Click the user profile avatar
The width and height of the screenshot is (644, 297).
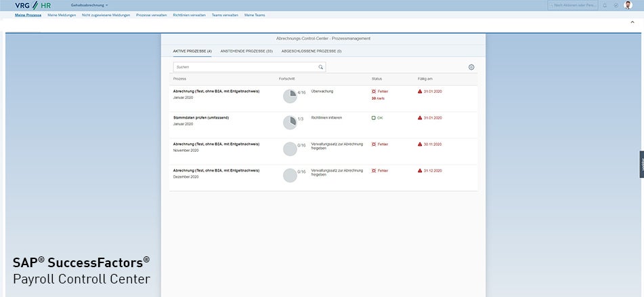coord(628,5)
